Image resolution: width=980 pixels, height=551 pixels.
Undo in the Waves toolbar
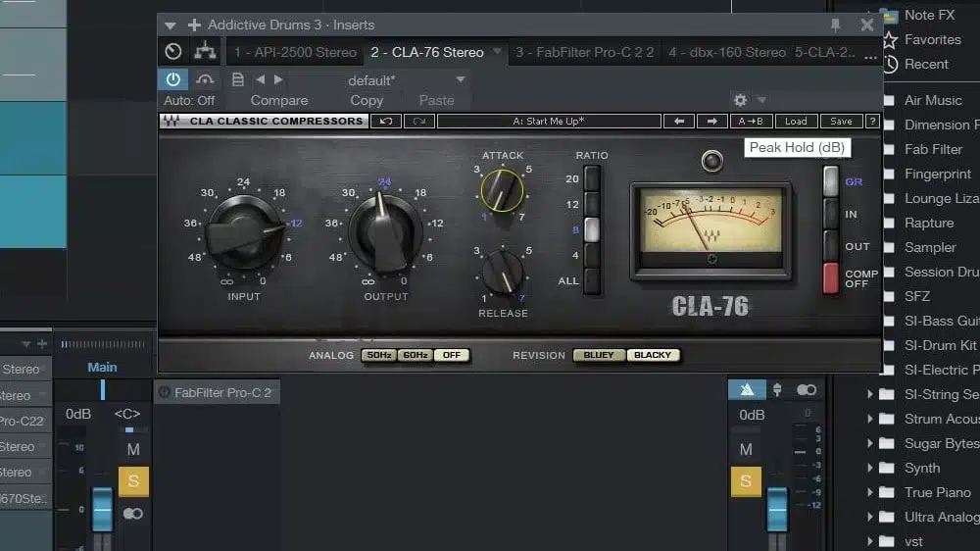coord(385,122)
